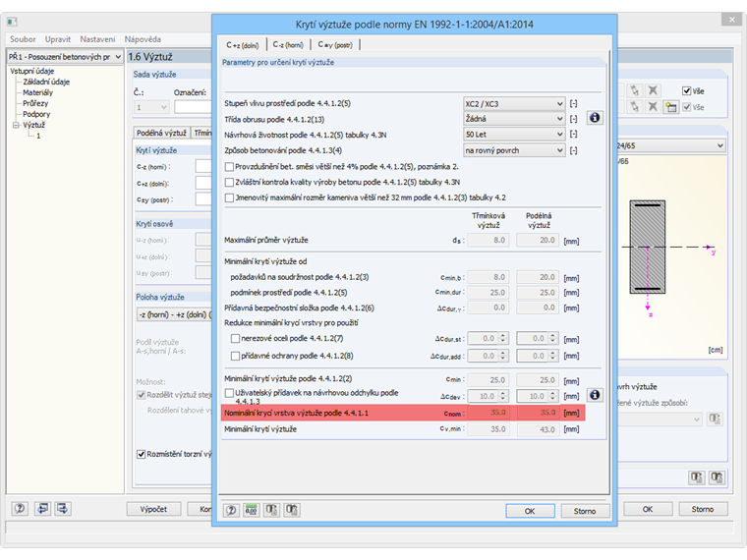This screenshot has height=560, width=747.
Task: Click the second of two matching icons in the pair under the cross-section preview
Action: pyautogui.click(x=717, y=477)
